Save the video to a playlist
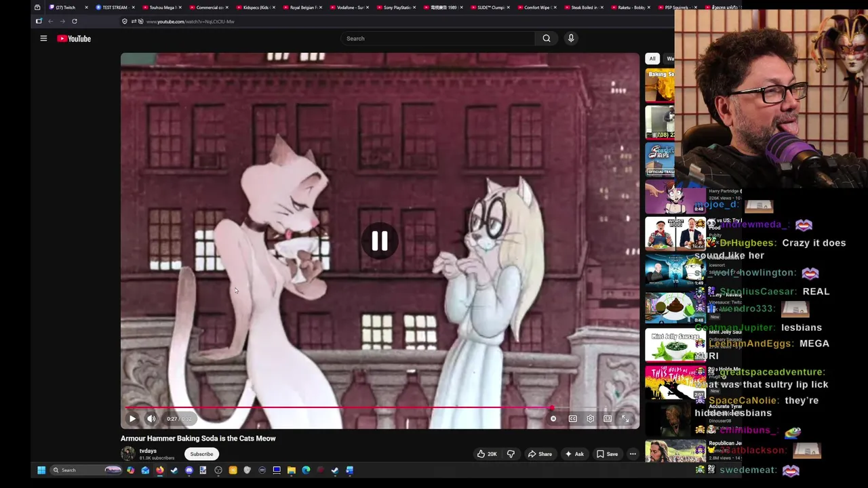The width and height of the screenshot is (868, 488). pyautogui.click(x=607, y=454)
